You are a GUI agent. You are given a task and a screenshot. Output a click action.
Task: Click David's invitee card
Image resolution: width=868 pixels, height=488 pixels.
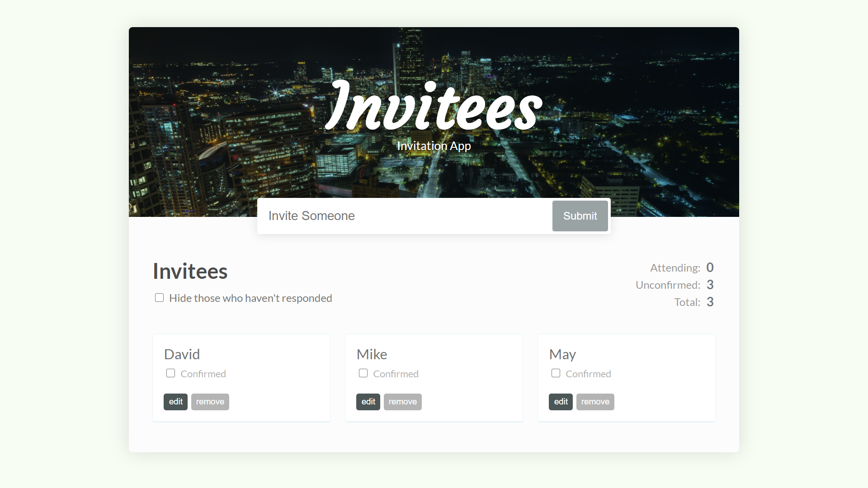[x=241, y=378]
